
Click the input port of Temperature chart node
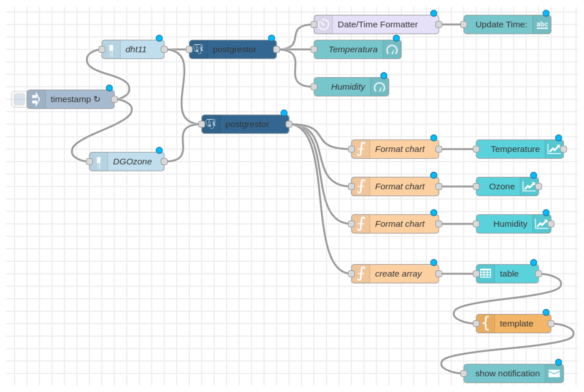coord(476,149)
